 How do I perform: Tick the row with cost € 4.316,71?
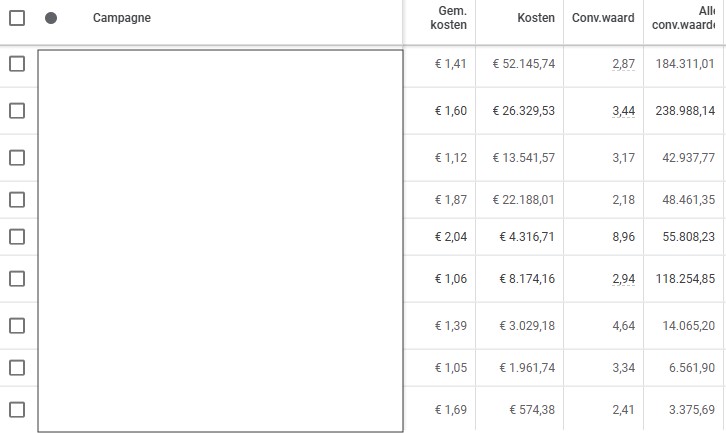[x=17, y=236]
